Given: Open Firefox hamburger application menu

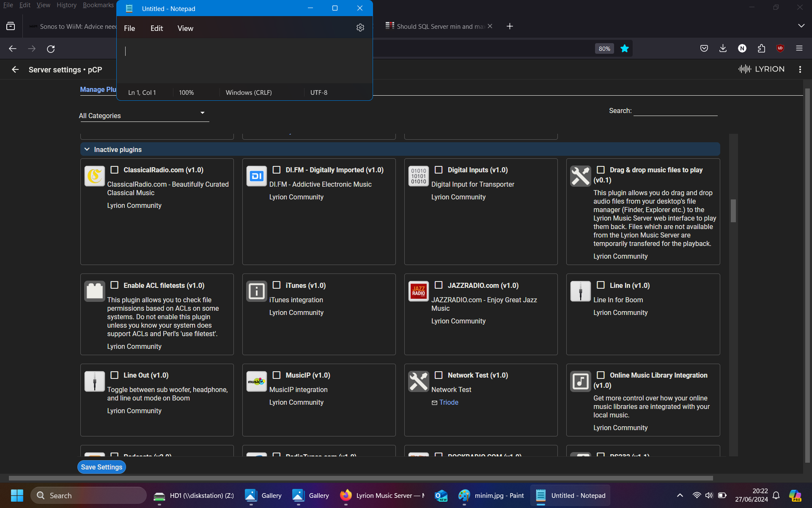Looking at the screenshot, I should pyautogui.click(x=799, y=48).
